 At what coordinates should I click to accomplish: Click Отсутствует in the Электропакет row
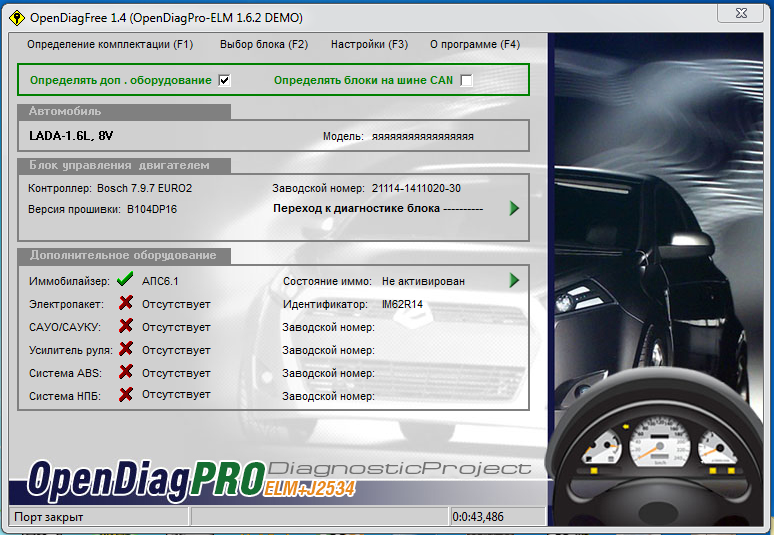coord(176,305)
